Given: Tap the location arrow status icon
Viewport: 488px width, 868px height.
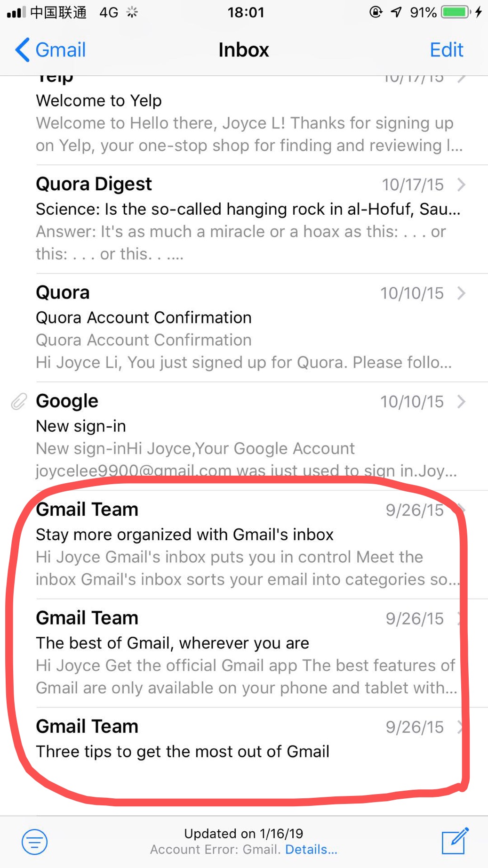Looking at the screenshot, I should point(396,12).
